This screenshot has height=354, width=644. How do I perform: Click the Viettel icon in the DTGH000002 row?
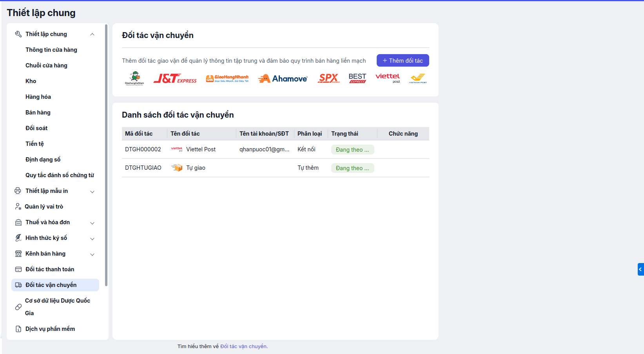177,149
